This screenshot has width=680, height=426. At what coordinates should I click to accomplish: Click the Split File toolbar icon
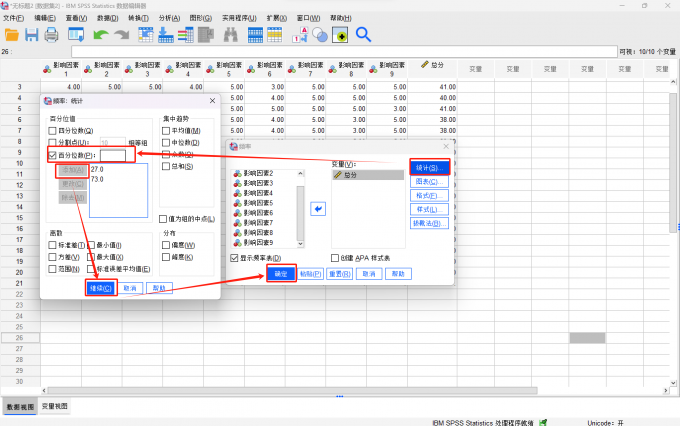pyautogui.click(x=255, y=35)
